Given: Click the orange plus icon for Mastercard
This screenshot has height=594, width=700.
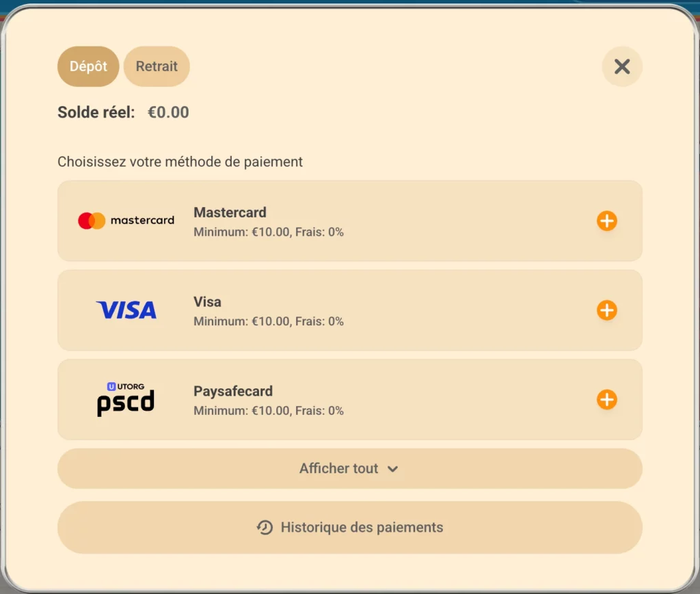Looking at the screenshot, I should (607, 221).
